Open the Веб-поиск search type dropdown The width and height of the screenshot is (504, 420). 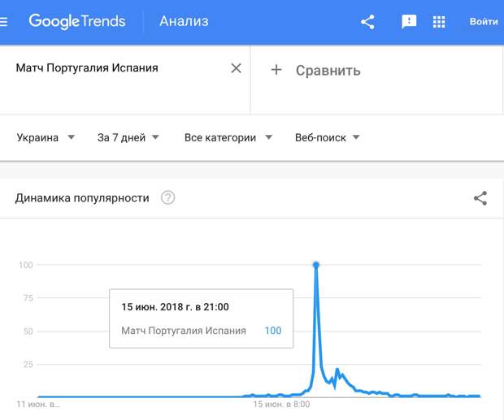[328, 138]
